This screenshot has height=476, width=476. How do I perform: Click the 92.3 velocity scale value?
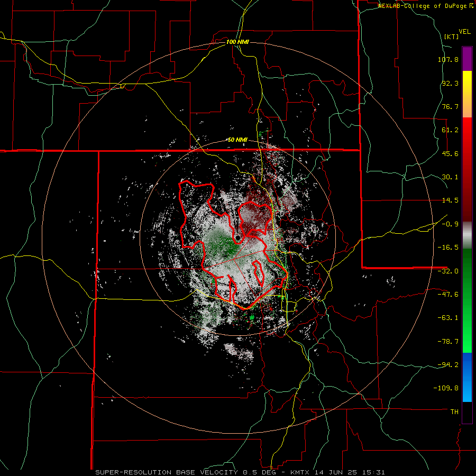[x=450, y=83]
